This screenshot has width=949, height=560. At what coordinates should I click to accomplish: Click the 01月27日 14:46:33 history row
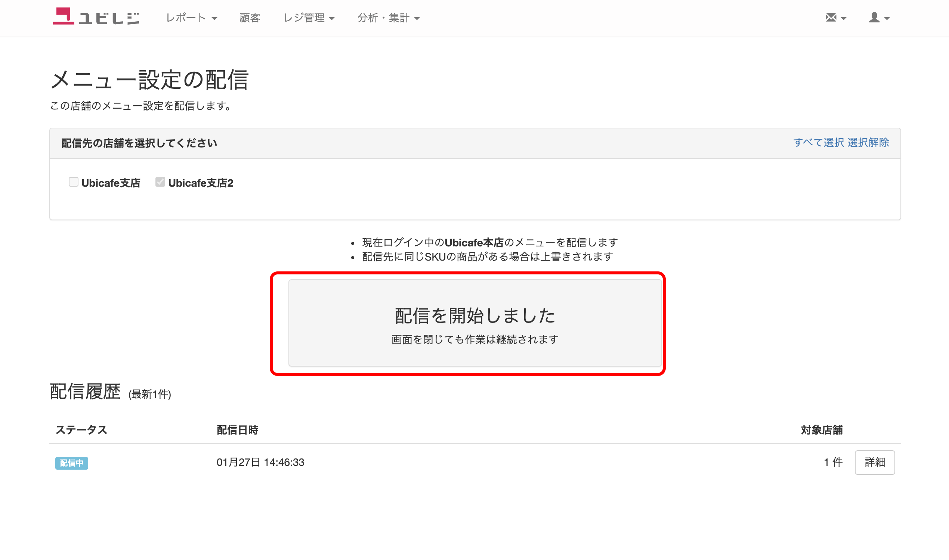(x=260, y=462)
